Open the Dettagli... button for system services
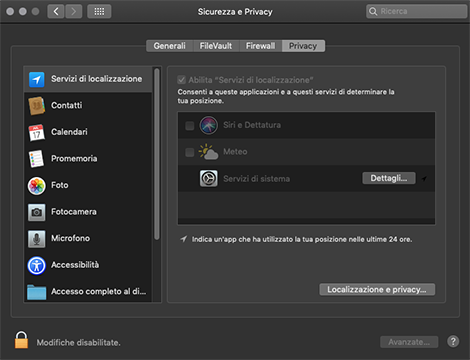This screenshot has height=360, width=470. (x=389, y=178)
